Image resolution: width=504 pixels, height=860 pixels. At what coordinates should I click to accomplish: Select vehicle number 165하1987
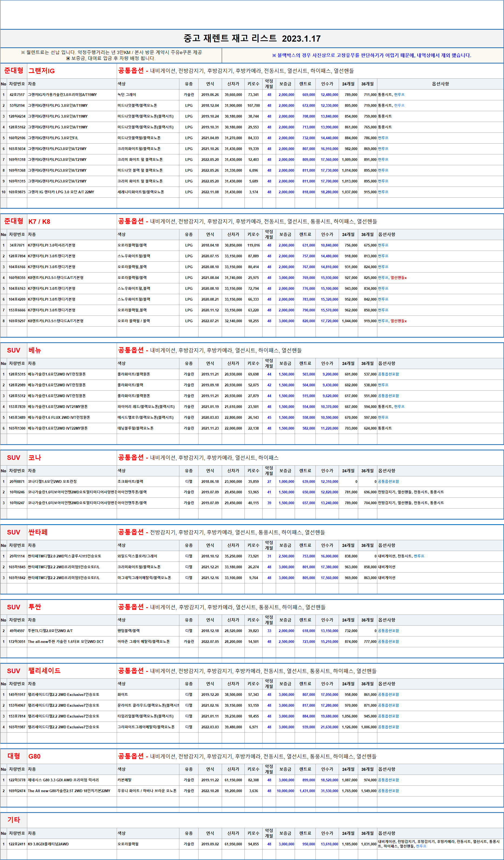[17, 727]
